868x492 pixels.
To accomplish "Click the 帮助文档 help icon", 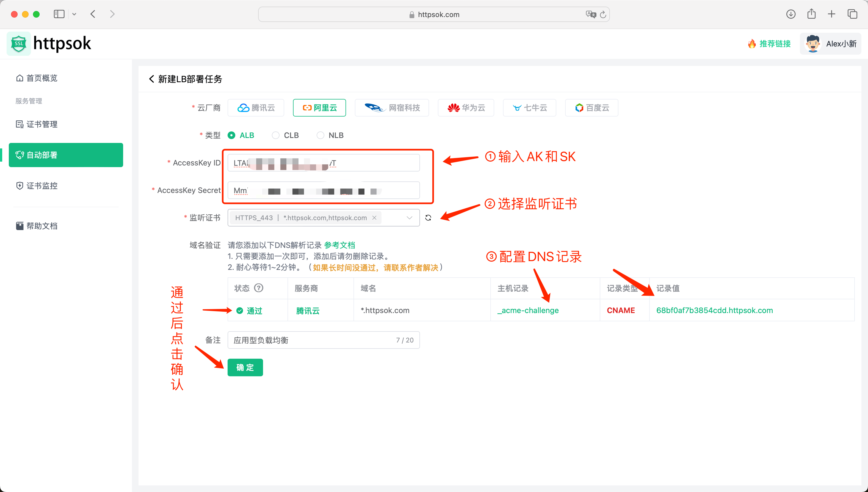I will [x=20, y=226].
